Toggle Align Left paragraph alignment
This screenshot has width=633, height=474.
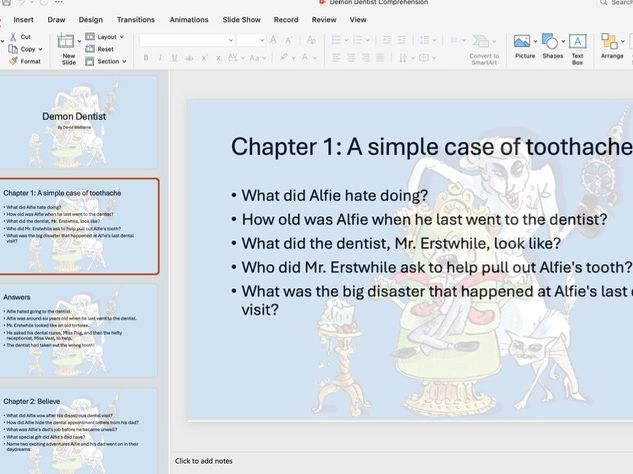tap(336, 58)
